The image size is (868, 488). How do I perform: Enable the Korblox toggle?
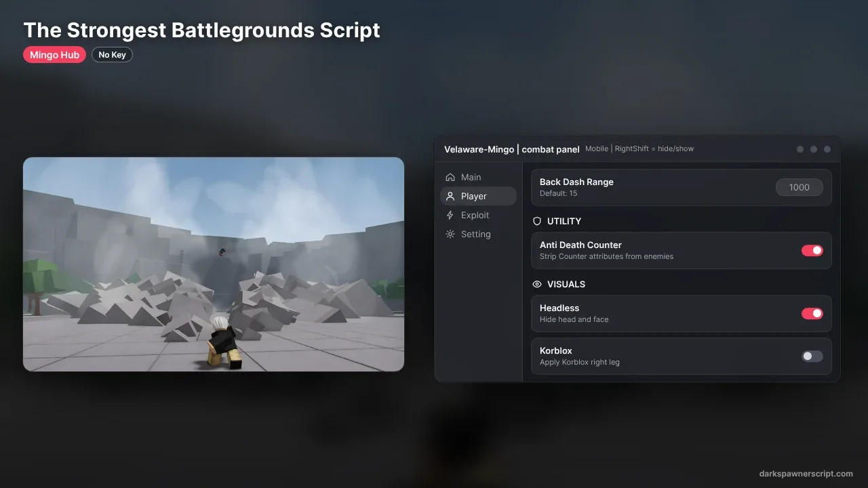click(x=812, y=356)
